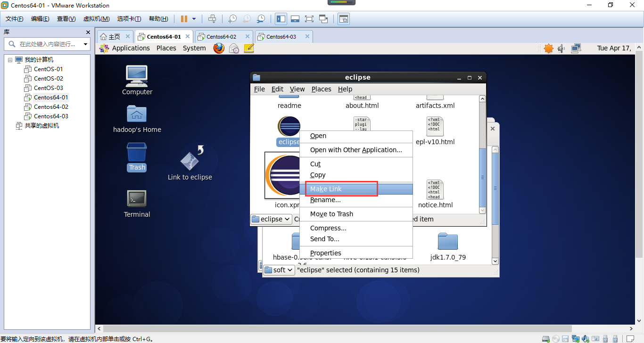Open the mail client icon in panel

pyautogui.click(x=234, y=48)
